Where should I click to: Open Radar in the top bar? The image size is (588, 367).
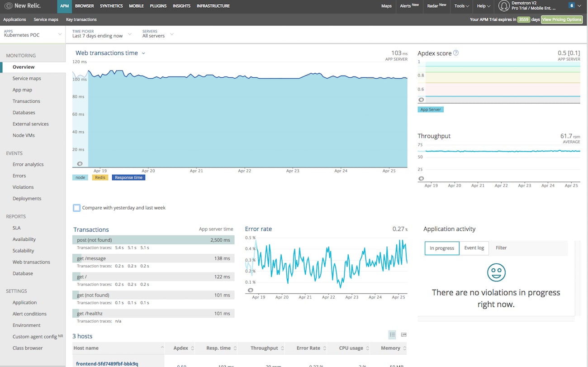(x=436, y=6)
